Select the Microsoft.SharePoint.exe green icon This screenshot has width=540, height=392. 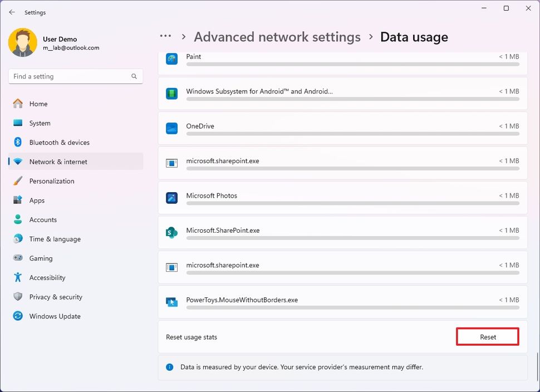point(171,232)
